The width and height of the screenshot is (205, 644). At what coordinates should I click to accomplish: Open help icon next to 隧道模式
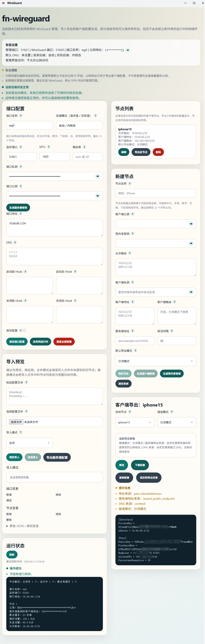(172, 412)
